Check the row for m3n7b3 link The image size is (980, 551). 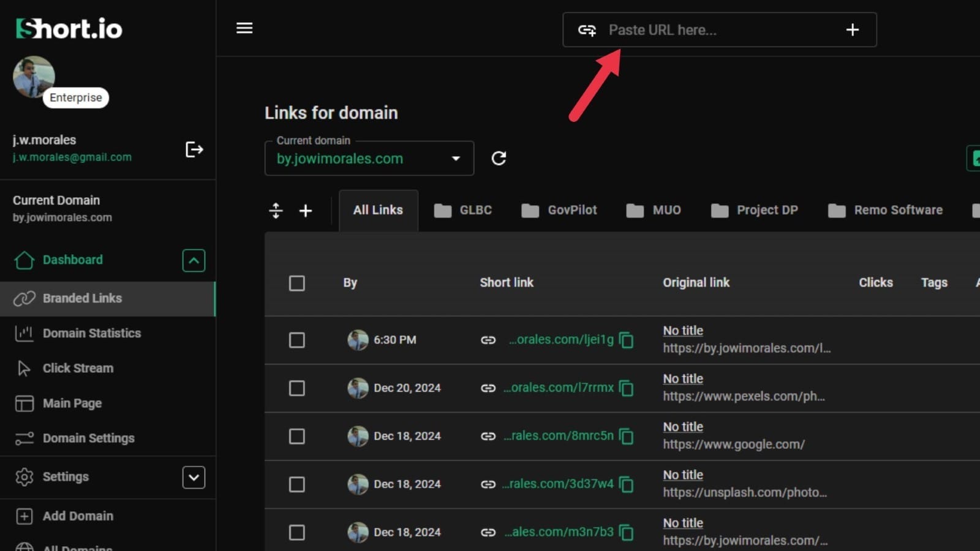click(x=297, y=533)
